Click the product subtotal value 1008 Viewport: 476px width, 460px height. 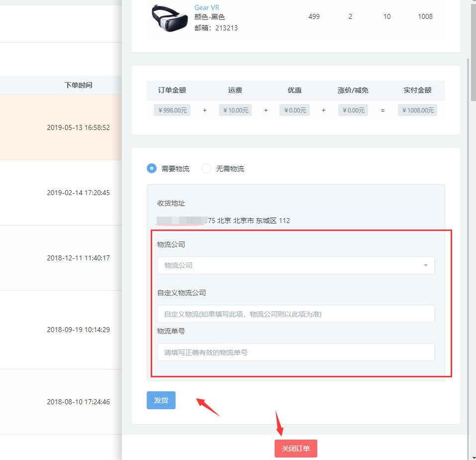click(425, 16)
